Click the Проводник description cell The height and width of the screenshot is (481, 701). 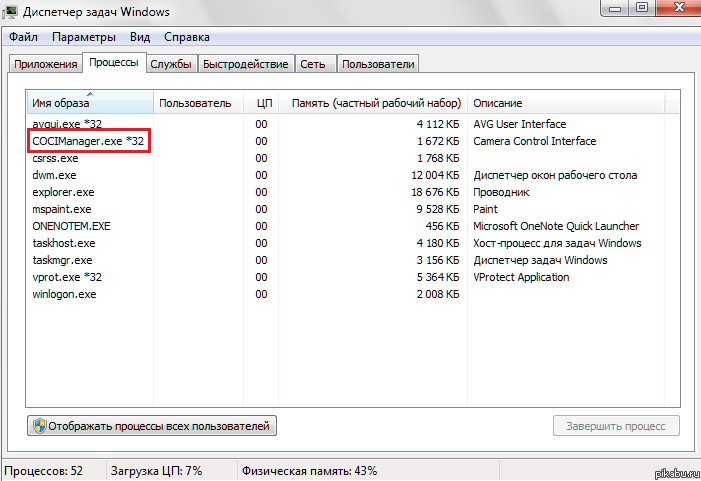501,192
